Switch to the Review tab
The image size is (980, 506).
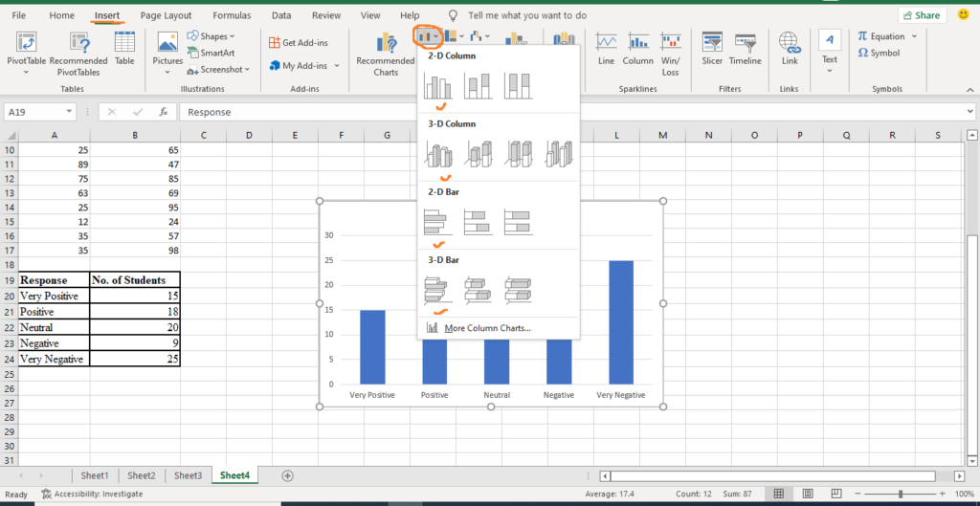point(326,15)
